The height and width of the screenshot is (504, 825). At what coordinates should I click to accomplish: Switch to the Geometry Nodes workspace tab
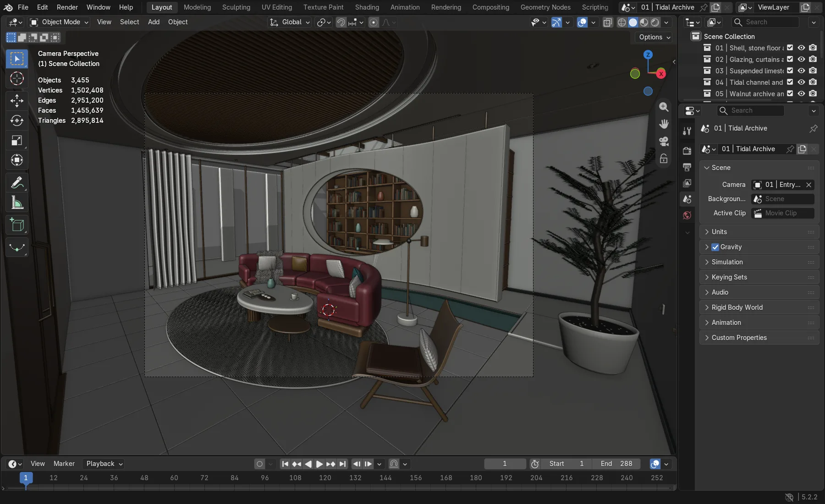tap(545, 7)
